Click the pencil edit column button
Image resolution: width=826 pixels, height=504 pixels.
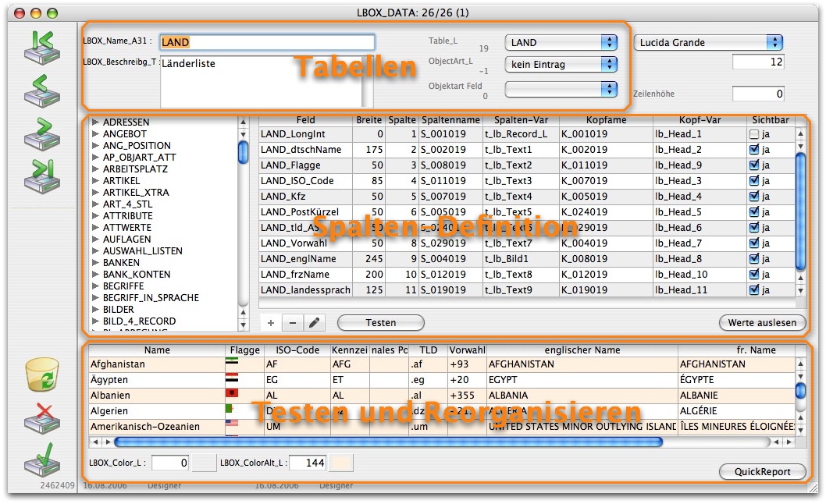315,323
